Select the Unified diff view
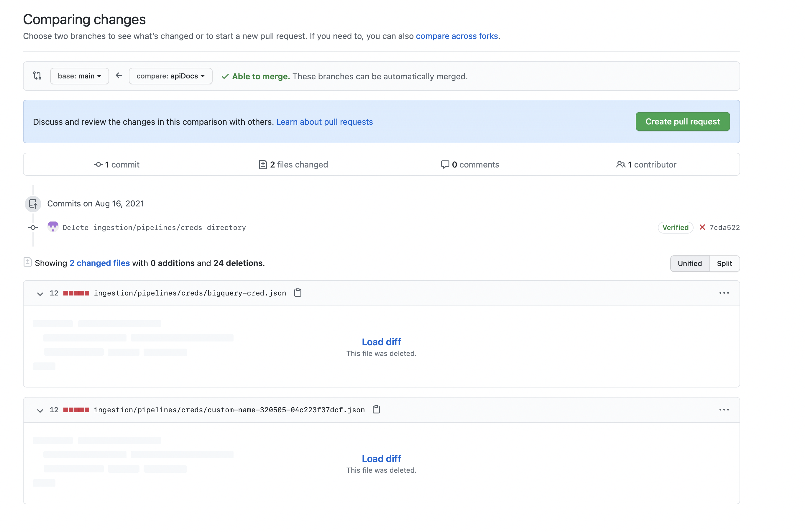Image resolution: width=805 pixels, height=532 pixels. coord(689,263)
